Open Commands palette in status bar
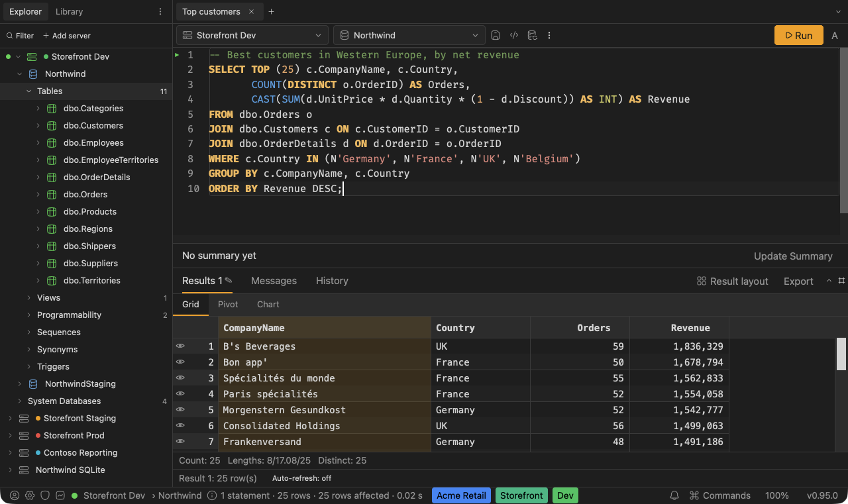 [720, 495]
